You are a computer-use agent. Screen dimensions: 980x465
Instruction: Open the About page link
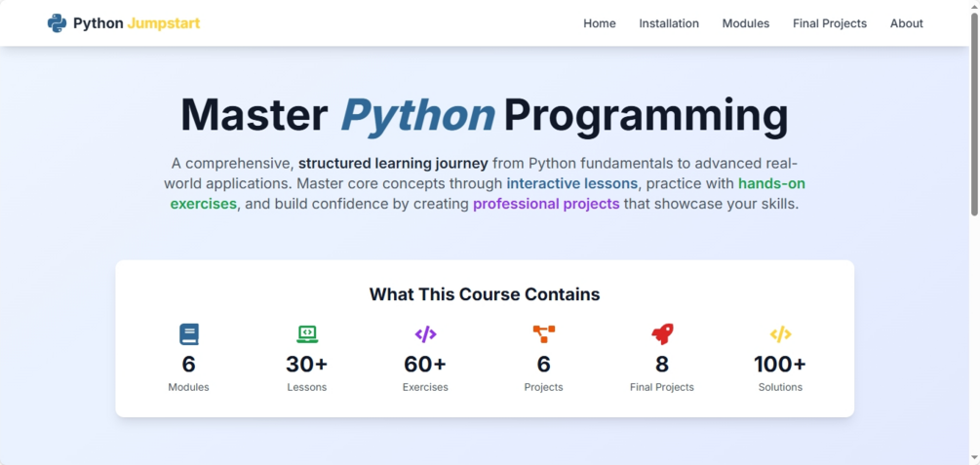click(907, 23)
